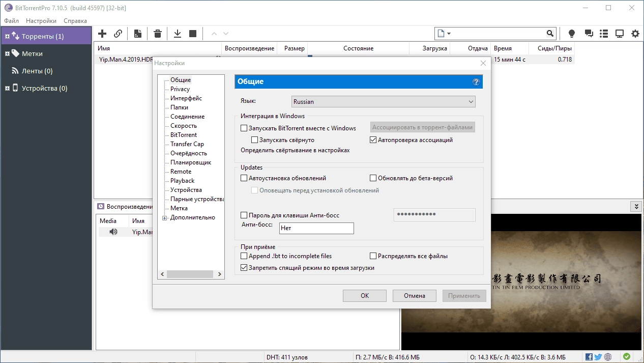Click the settings tree scroll left arrow
Image resolution: width=644 pixels, height=363 pixels.
tap(162, 274)
